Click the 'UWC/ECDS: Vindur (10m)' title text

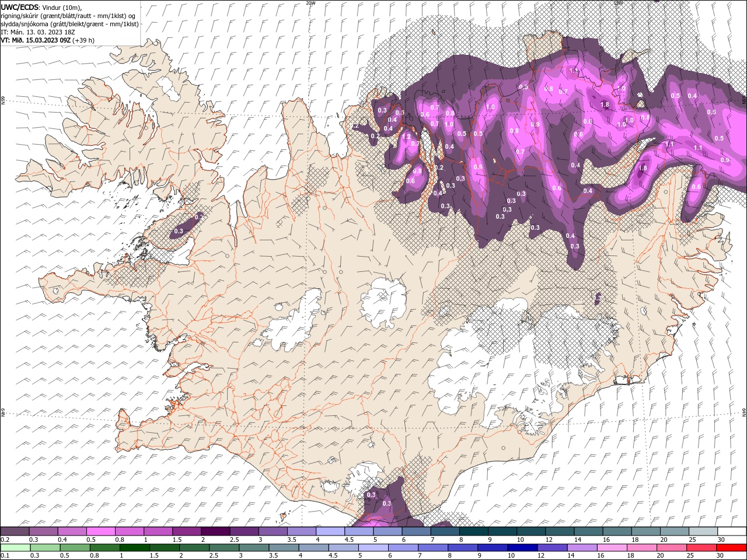click(41, 7)
